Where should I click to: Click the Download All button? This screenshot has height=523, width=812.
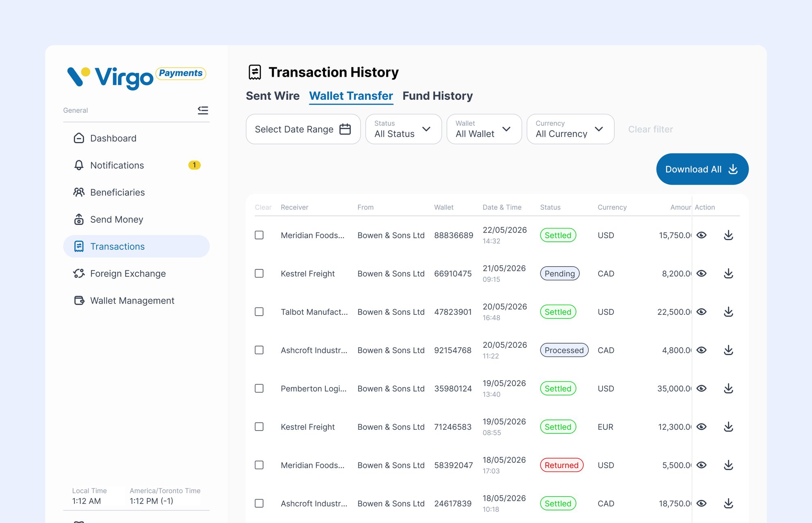[702, 169]
